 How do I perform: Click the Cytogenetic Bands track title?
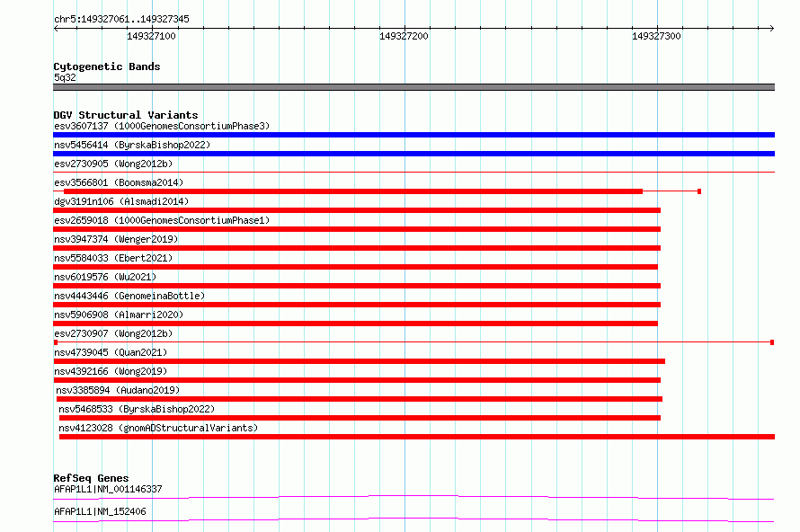pyautogui.click(x=107, y=66)
